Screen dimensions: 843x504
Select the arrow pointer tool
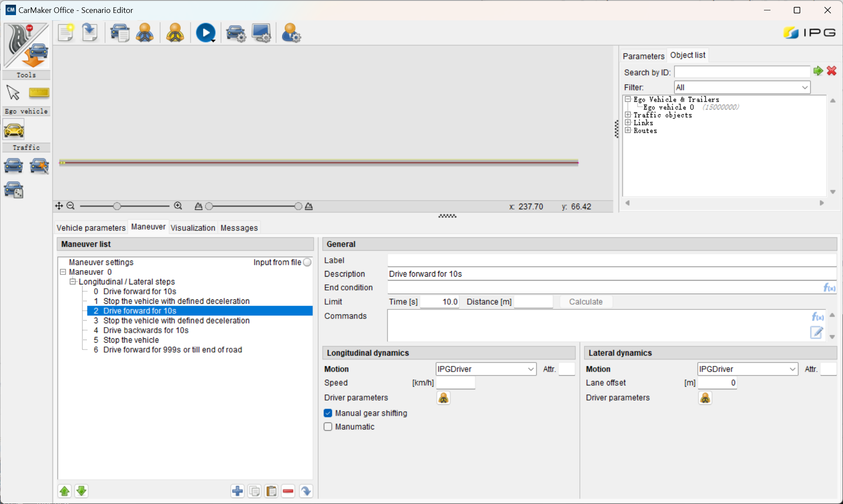pos(13,92)
